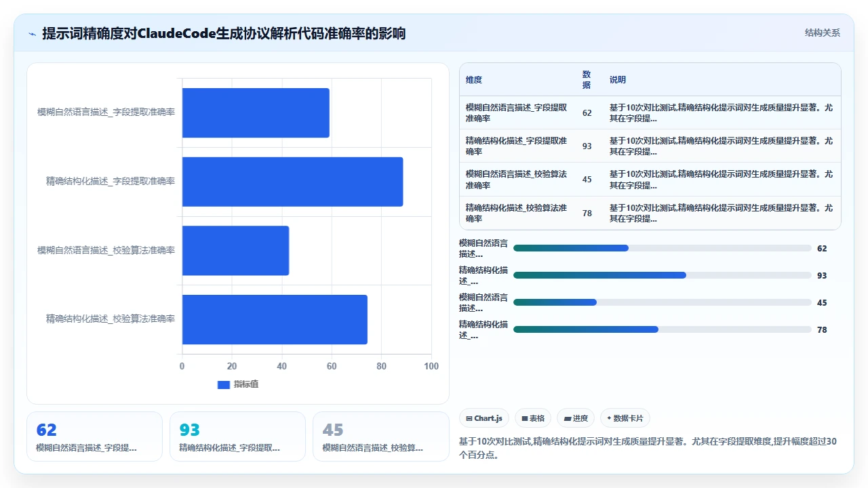Click the lightning icon beside the page title
The image size is (868, 488).
[x=33, y=33]
